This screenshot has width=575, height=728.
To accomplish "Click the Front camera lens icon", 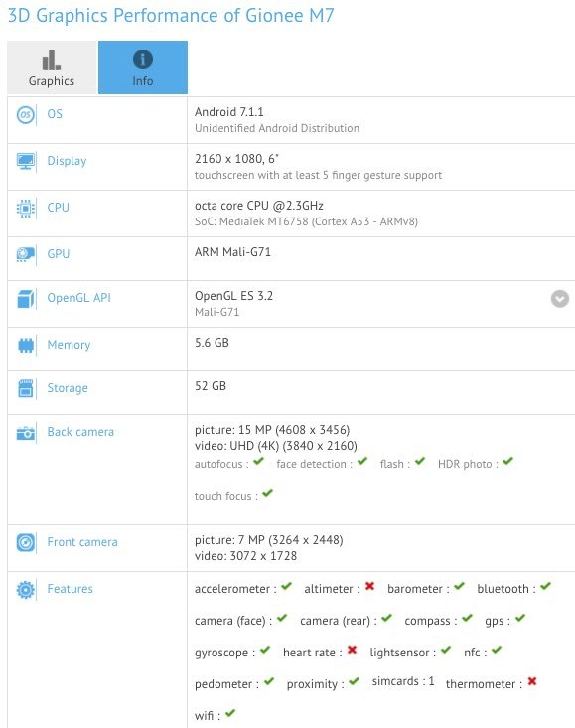I will (26, 542).
